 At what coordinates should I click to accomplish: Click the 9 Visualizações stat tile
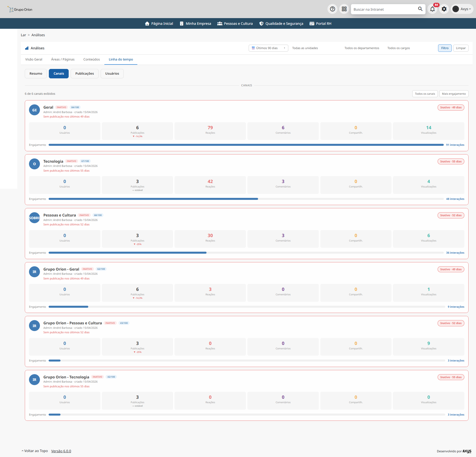(x=428, y=347)
